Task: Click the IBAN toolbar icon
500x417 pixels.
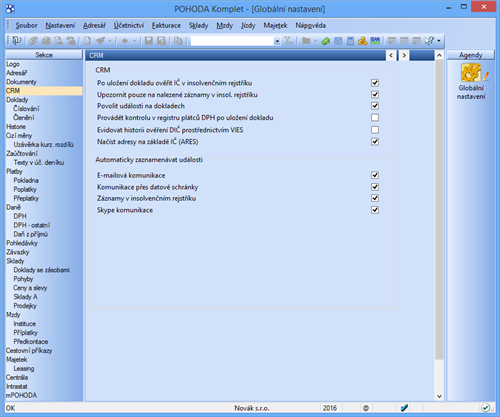Action: click(375, 41)
